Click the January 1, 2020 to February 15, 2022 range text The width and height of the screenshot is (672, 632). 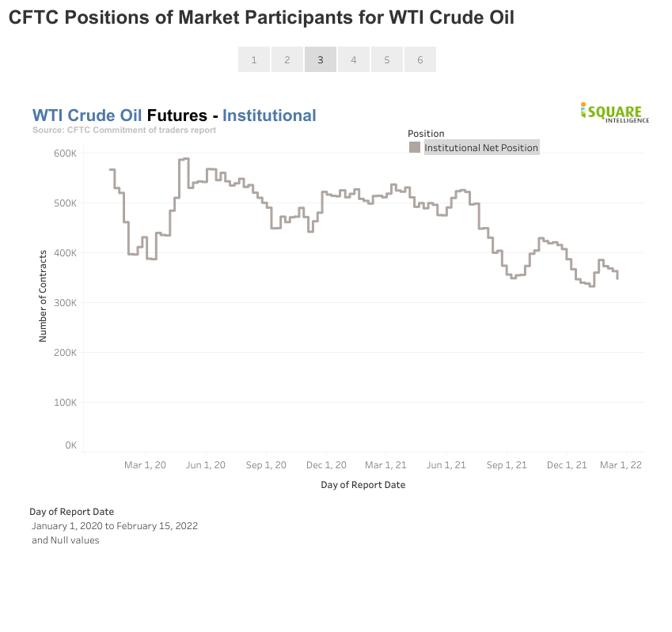point(115,526)
